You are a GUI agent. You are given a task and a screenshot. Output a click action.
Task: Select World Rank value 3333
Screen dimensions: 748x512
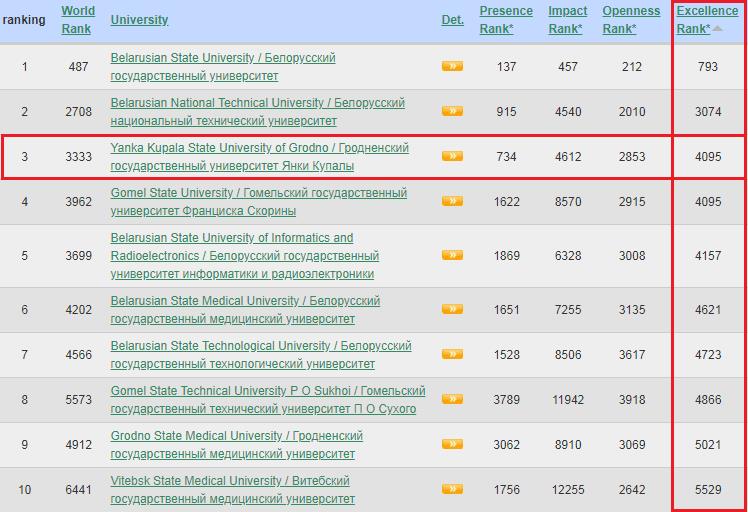[x=78, y=157]
